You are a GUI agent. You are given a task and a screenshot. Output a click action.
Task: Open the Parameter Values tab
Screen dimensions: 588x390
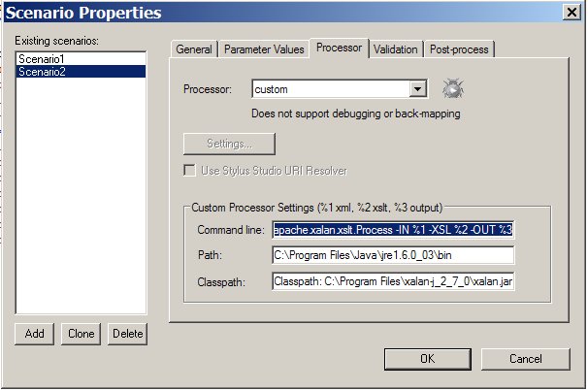pos(263,49)
